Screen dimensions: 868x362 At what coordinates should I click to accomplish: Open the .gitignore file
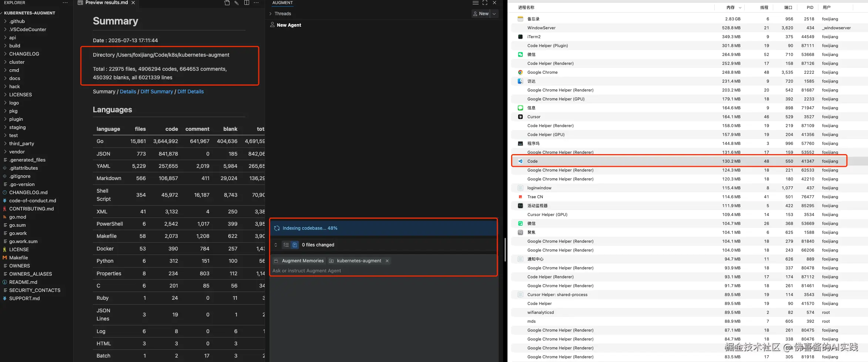point(20,176)
